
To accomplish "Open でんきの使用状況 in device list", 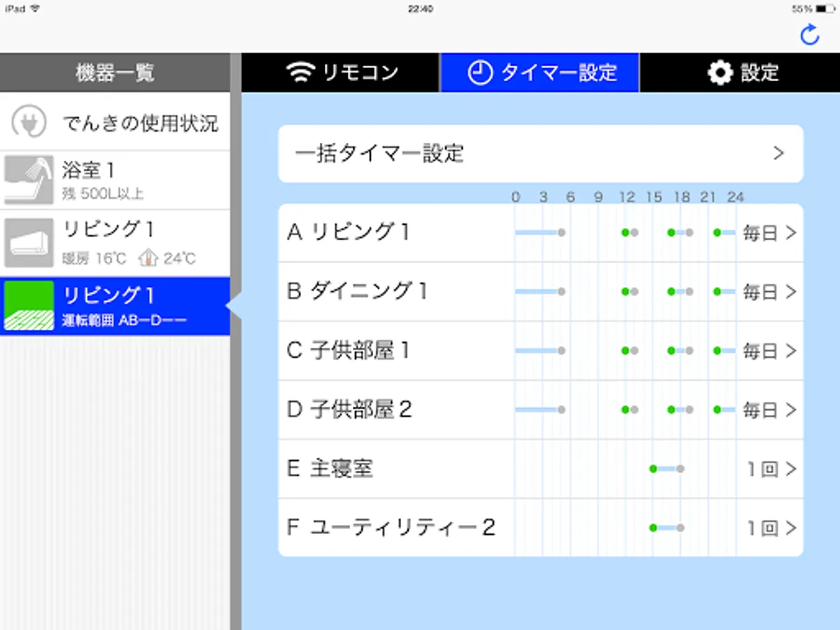I will pyautogui.click(x=115, y=122).
